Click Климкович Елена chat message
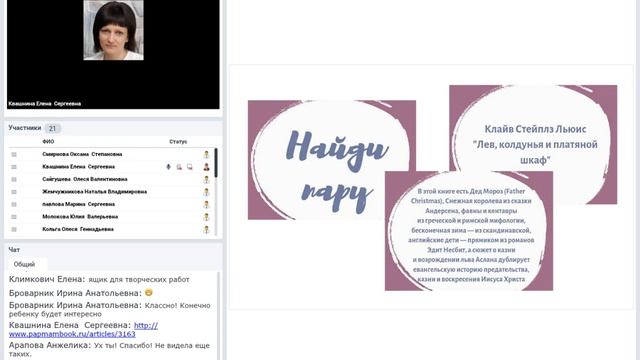 99,280
